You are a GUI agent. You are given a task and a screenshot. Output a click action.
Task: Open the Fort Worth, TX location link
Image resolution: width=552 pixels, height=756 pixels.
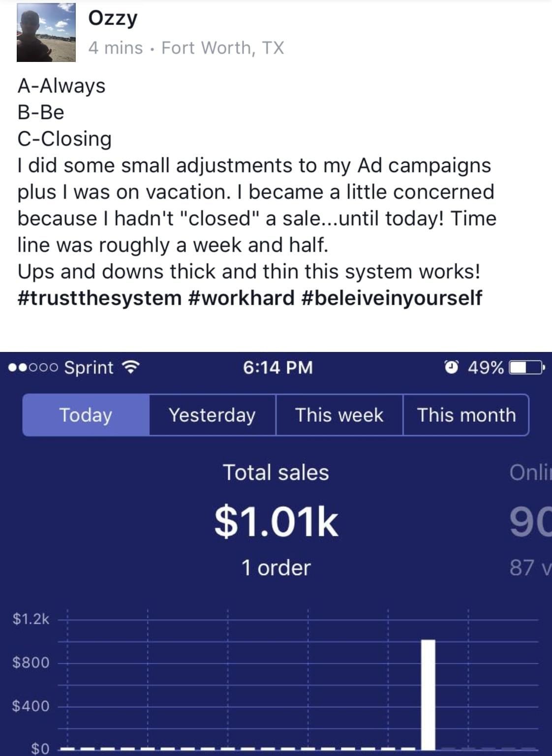click(222, 48)
